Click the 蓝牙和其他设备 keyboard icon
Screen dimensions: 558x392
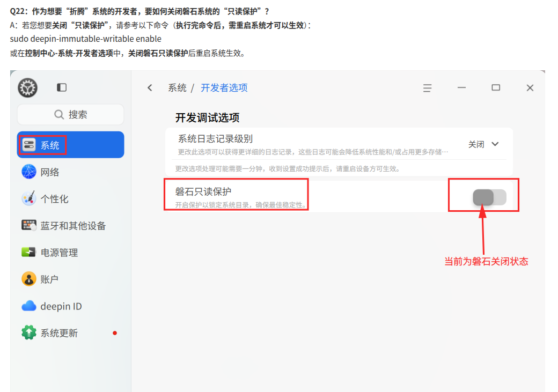point(29,226)
